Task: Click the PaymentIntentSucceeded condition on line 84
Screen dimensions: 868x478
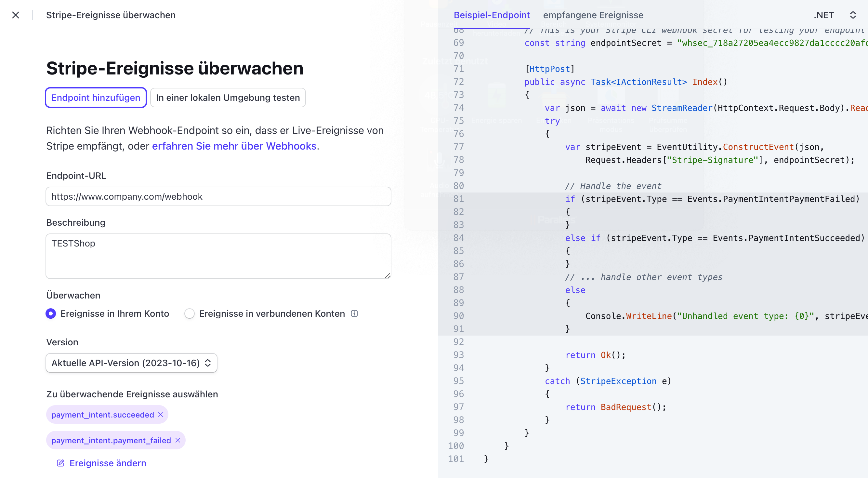Action: tap(715, 238)
